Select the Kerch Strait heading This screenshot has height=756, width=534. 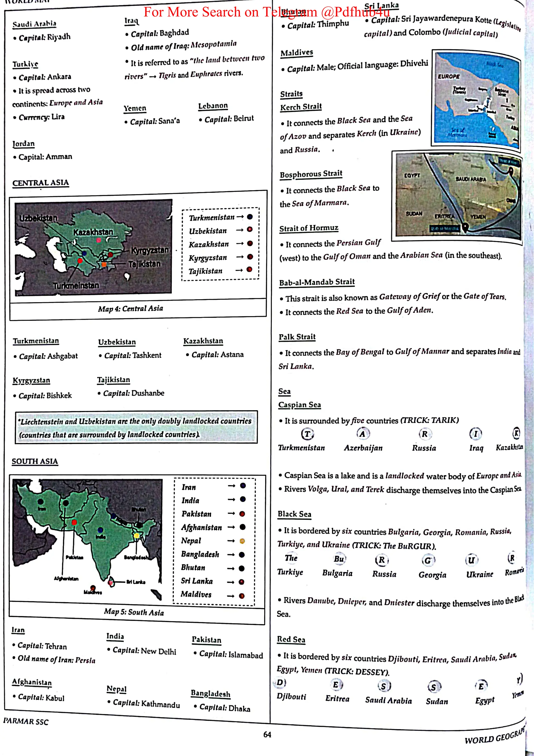[301, 107]
